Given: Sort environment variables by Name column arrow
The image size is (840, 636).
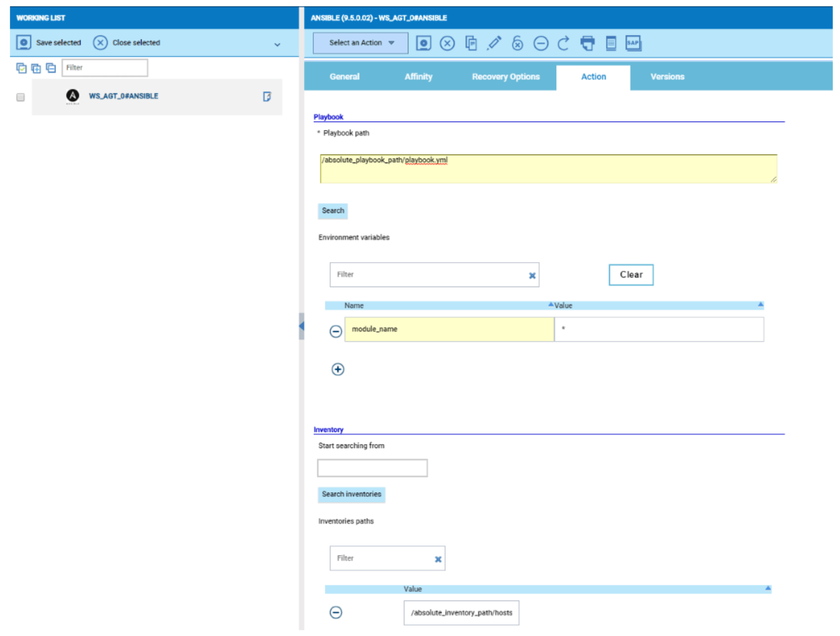Looking at the screenshot, I should click(x=551, y=305).
